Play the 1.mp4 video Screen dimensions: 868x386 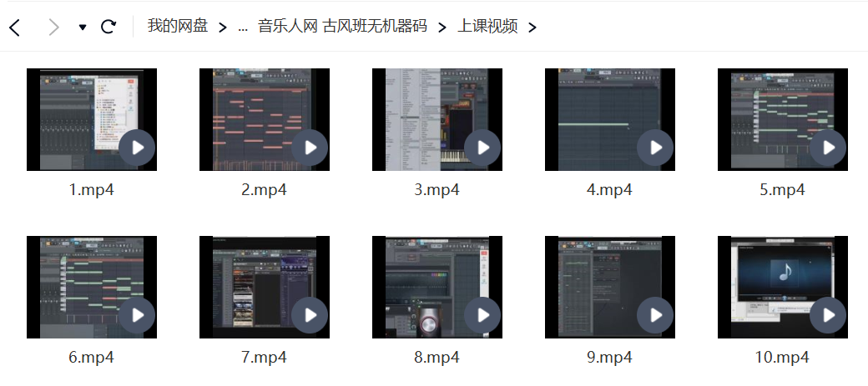point(137,148)
